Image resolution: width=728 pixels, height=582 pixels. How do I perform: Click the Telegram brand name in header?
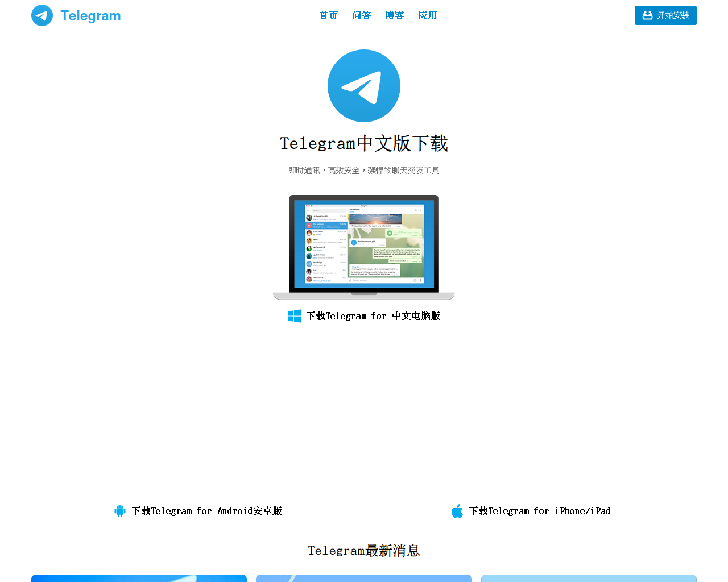(90, 15)
